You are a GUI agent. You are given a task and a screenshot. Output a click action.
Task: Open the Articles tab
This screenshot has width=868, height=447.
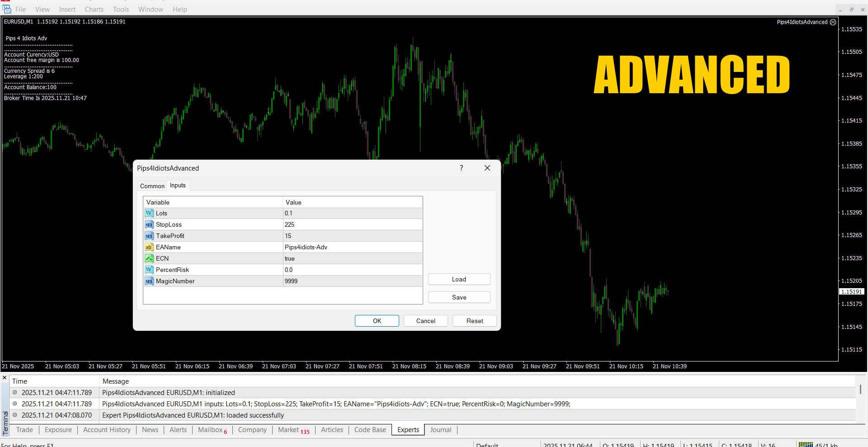332,430
